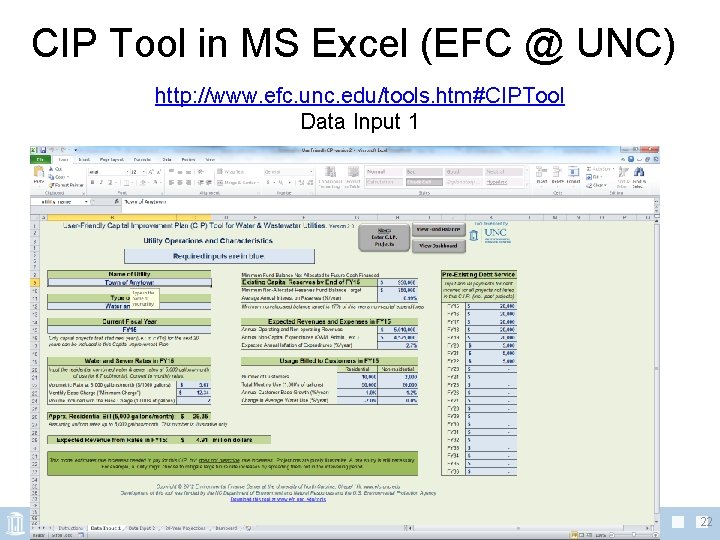720x540 pixels.
Task: Switch to the Review ribbon tab
Action: pos(188,160)
